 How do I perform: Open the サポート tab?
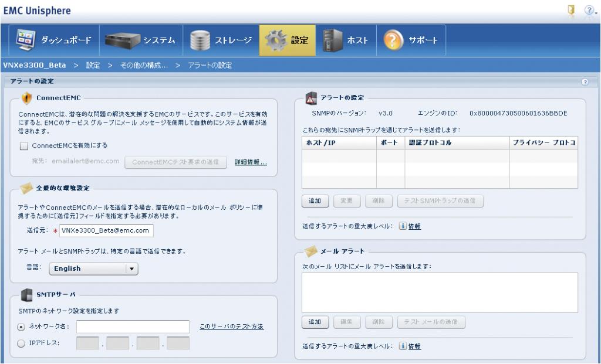tap(411, 40)
